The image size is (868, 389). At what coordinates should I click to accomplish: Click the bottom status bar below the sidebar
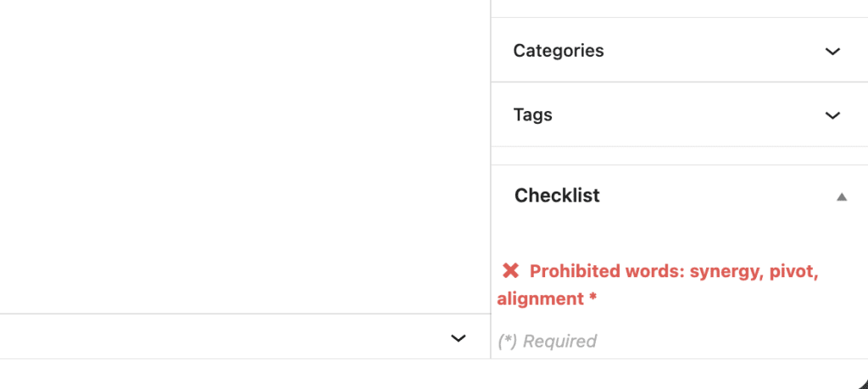click(424, 375)
